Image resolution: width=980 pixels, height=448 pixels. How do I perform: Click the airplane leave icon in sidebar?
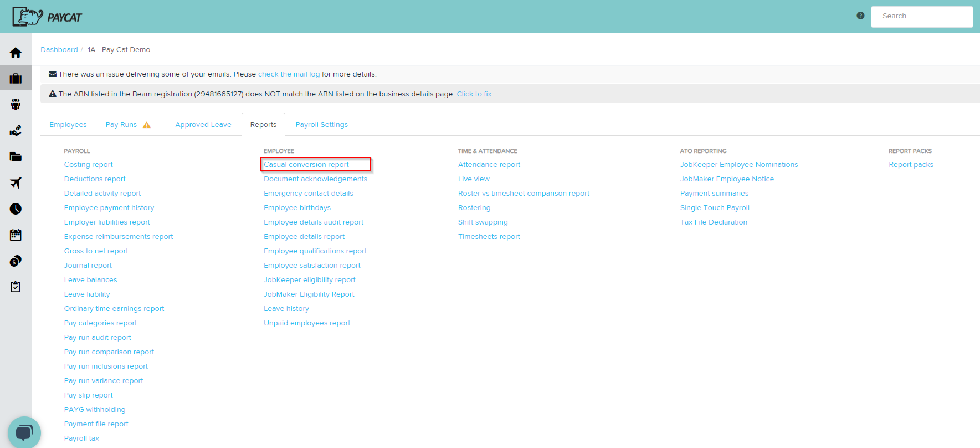[16, 183]
